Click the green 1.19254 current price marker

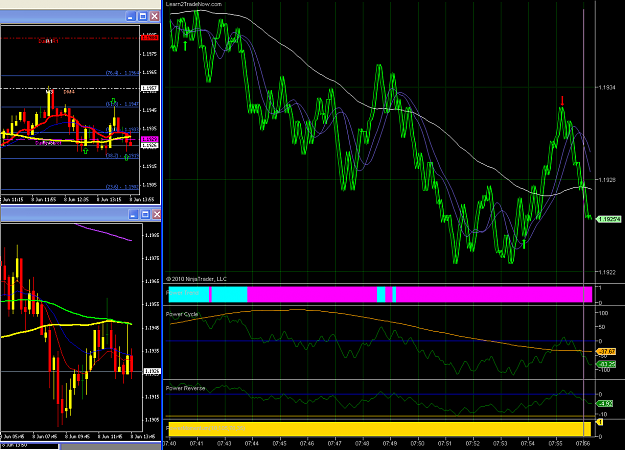(x=609, y=219)
